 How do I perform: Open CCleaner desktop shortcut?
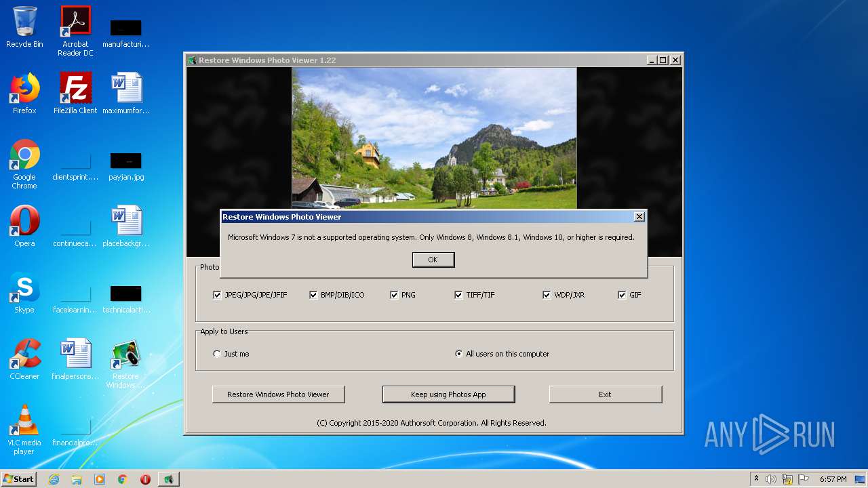pyautogui.click(x=24, y=359)
